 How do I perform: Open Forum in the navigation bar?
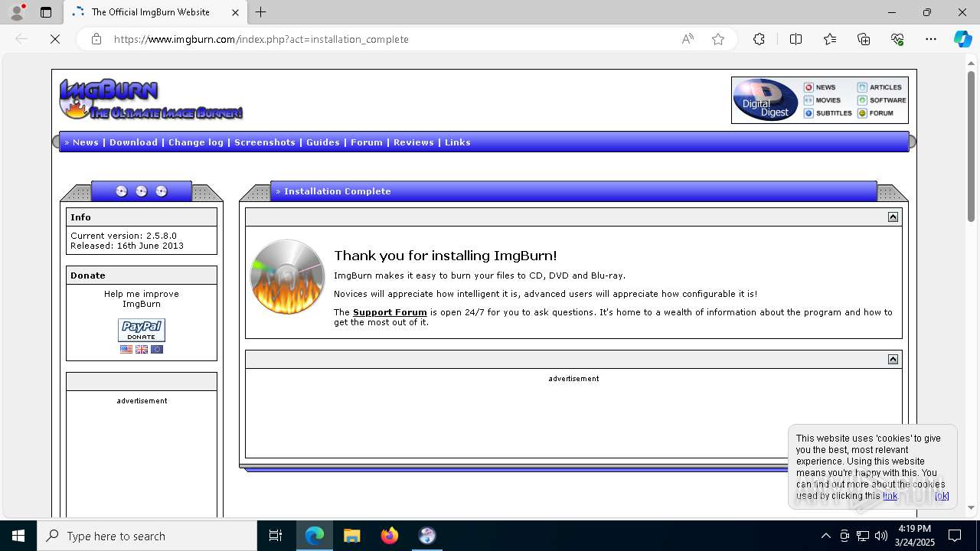(x=367, y=142)
